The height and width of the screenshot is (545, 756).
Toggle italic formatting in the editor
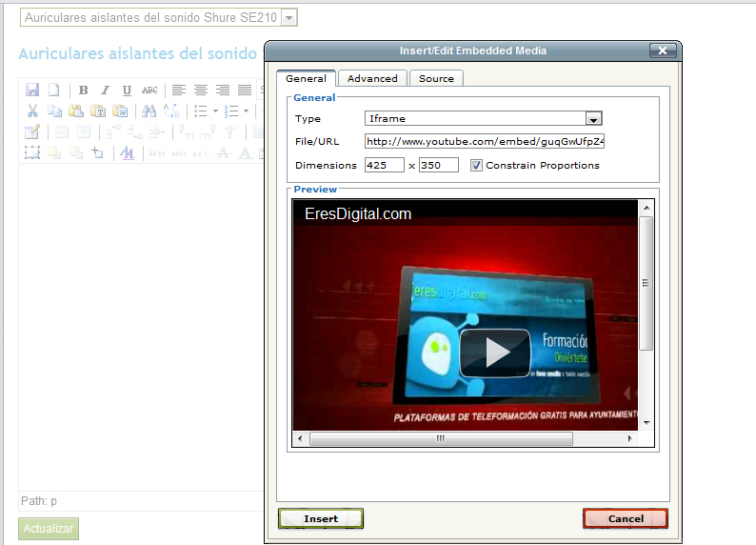pos(105,91)
